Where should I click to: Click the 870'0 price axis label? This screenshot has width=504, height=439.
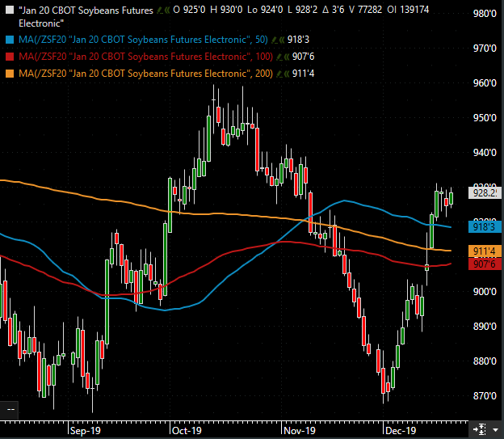[485, 396]
